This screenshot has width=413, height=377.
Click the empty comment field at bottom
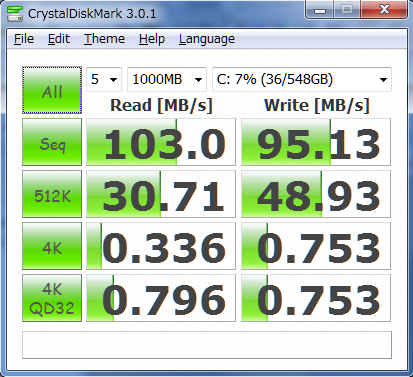pos(207,345)
